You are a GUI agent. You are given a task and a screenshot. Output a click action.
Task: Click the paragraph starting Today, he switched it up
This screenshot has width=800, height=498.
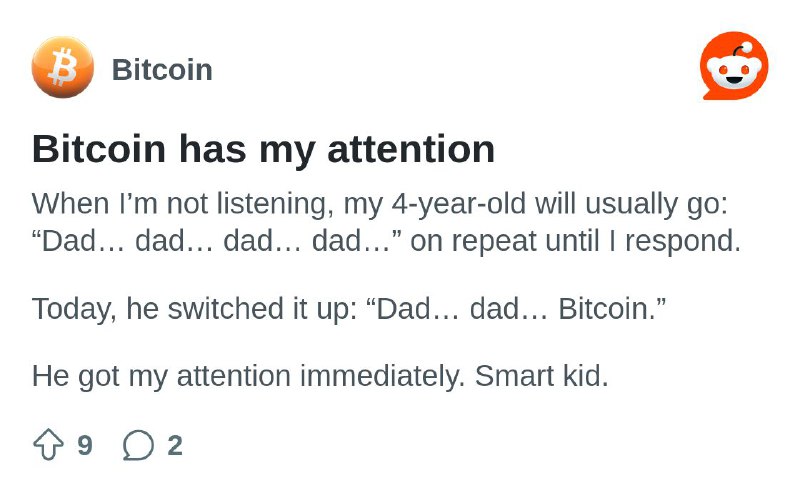[349, 309]
